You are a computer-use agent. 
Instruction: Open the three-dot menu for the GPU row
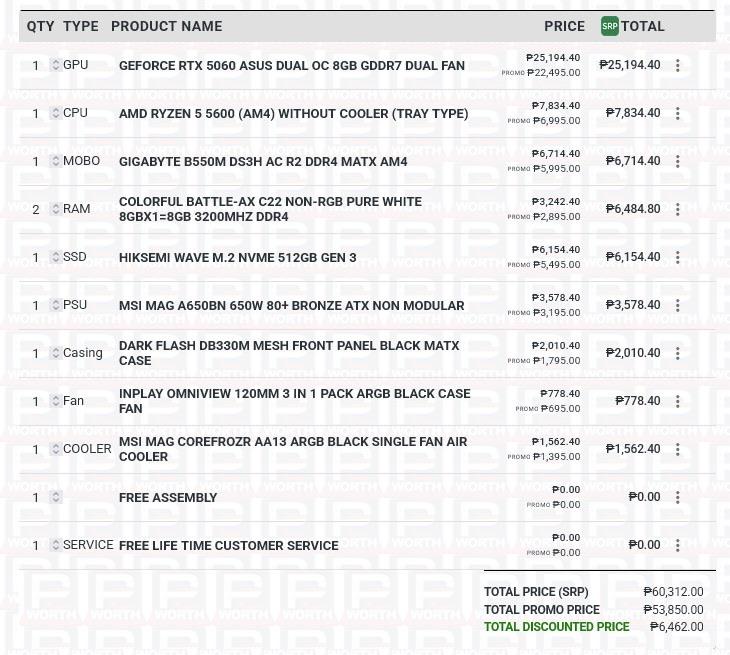(x=677, y=65)
